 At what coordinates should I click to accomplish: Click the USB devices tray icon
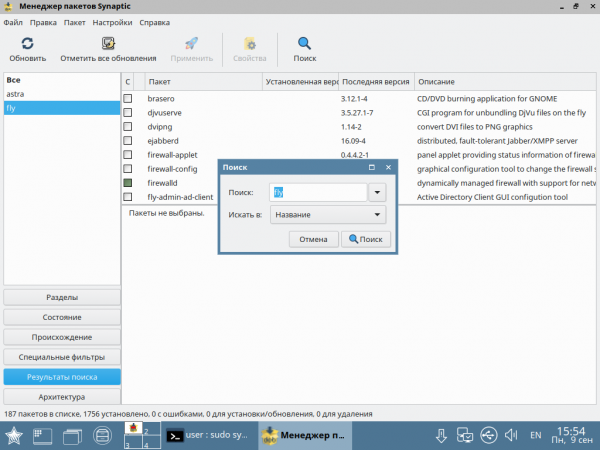[x=487, y=435]
